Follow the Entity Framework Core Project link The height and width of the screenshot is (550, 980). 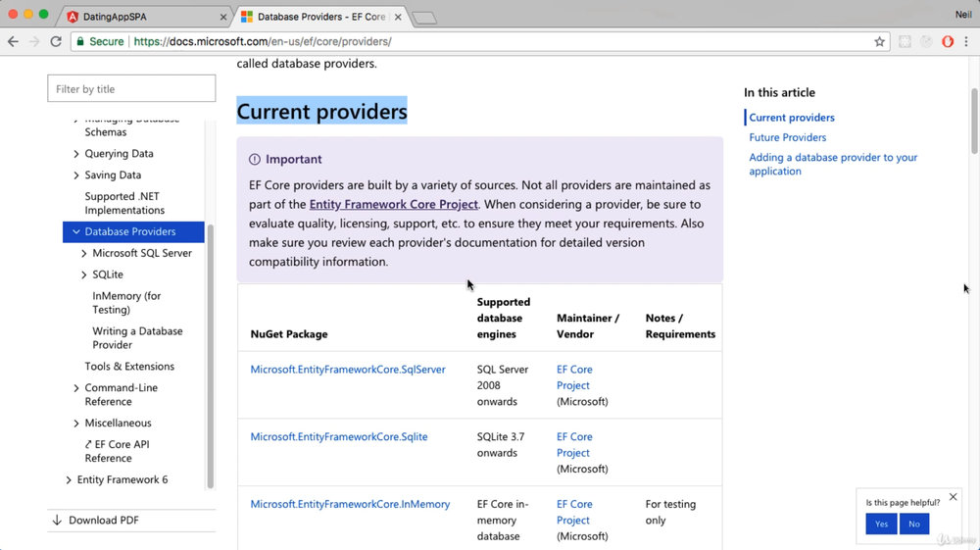coord(394,204)
